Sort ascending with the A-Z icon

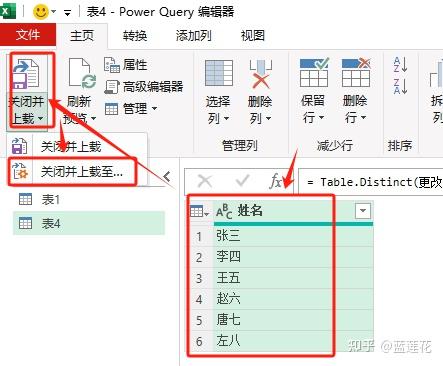(400, 65)
